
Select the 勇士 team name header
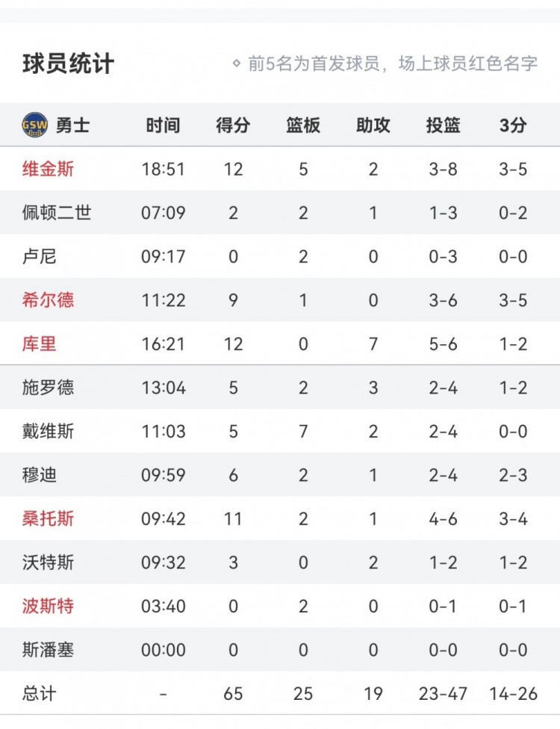click(x=72, y=125)
